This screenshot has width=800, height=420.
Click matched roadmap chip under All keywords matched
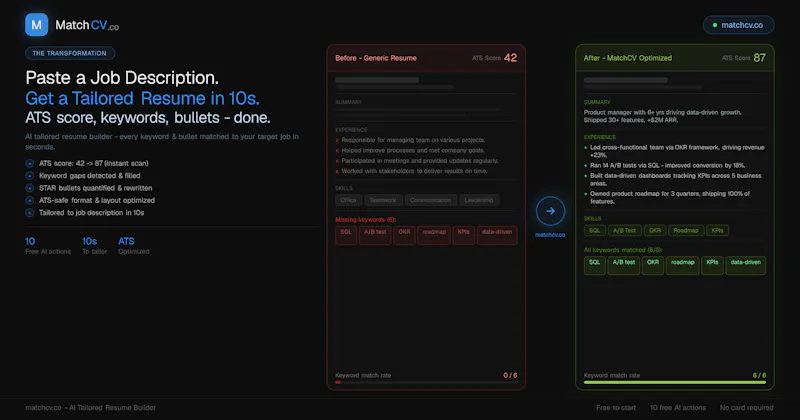683,265
